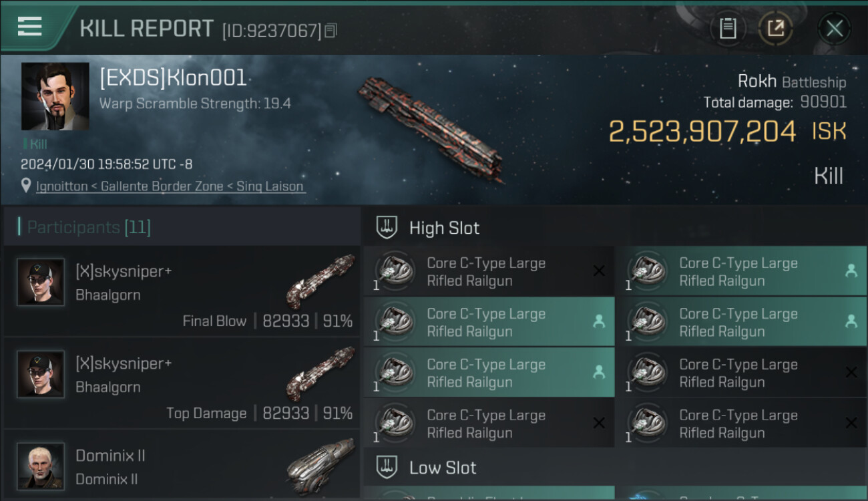Open the clipboard report icon
Image resolution: width=868 pixels, height=501 pixels.
click(x=728, y=29)
